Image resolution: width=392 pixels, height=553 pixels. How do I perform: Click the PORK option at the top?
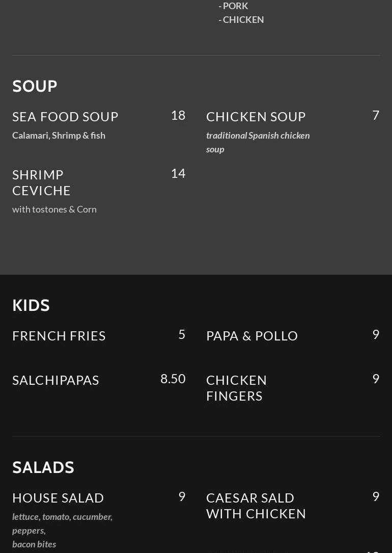[235, 6]
